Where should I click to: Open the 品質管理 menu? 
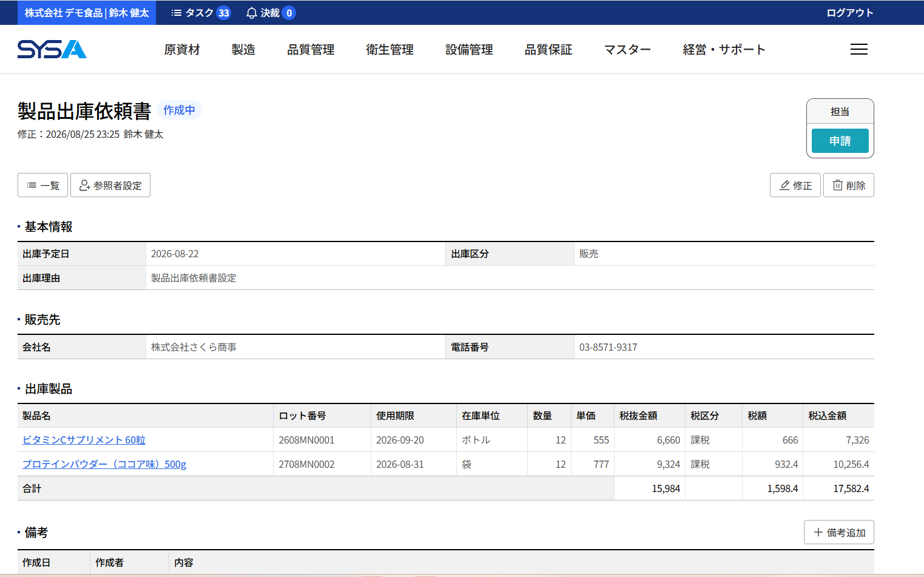(311, 50)
